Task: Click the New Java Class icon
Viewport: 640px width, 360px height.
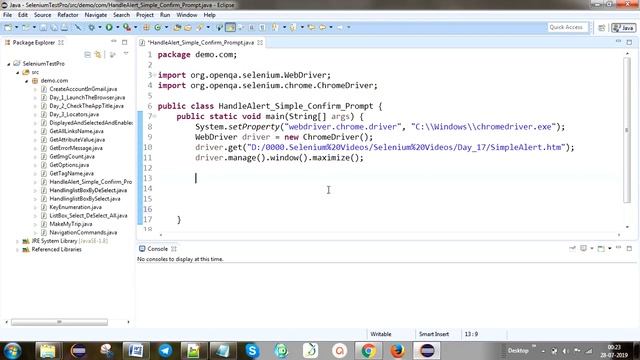Action: click(157, 27)
